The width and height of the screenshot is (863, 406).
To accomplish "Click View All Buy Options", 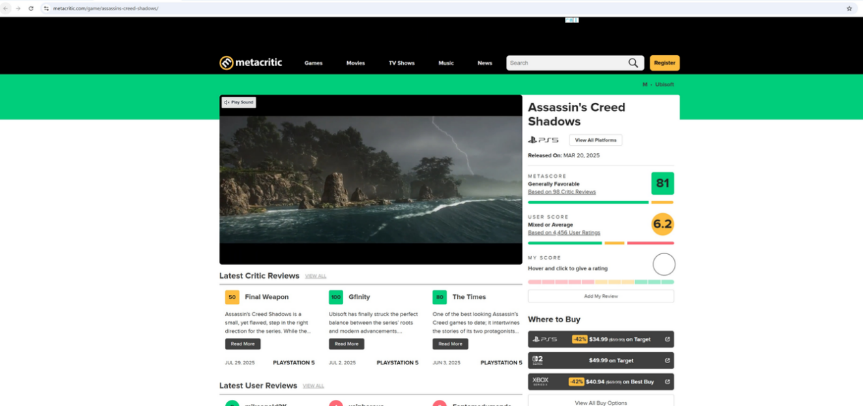I will click(x=600, y=403).
